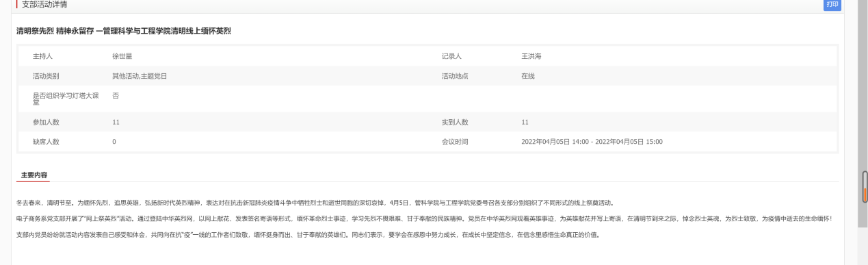Select the 主要内容 tab heading
This screenshot has width=868, height=265.
pyautogui.click(x=34, y=175)
